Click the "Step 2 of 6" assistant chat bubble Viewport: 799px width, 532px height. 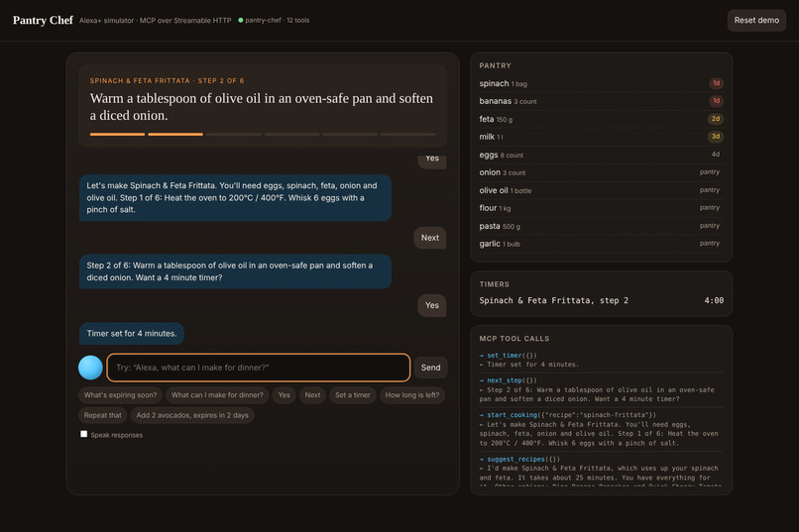235,271
